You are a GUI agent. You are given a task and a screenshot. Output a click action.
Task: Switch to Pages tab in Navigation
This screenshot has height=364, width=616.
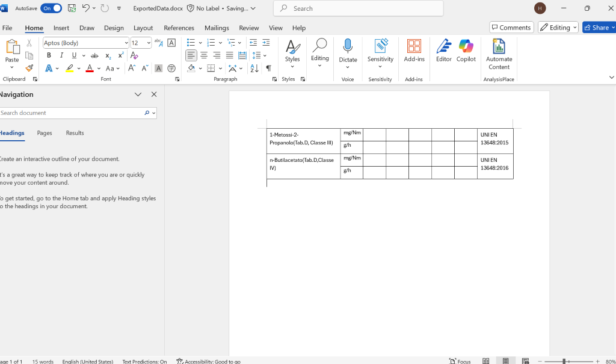[x=45, y=133]
